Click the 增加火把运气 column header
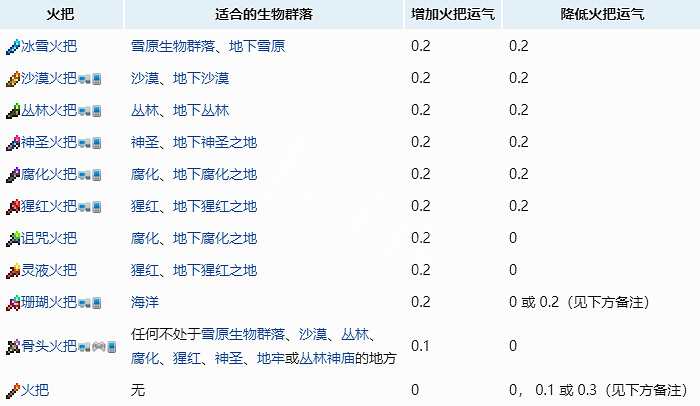This screenshot has height=406, width=700. [453, 14]
